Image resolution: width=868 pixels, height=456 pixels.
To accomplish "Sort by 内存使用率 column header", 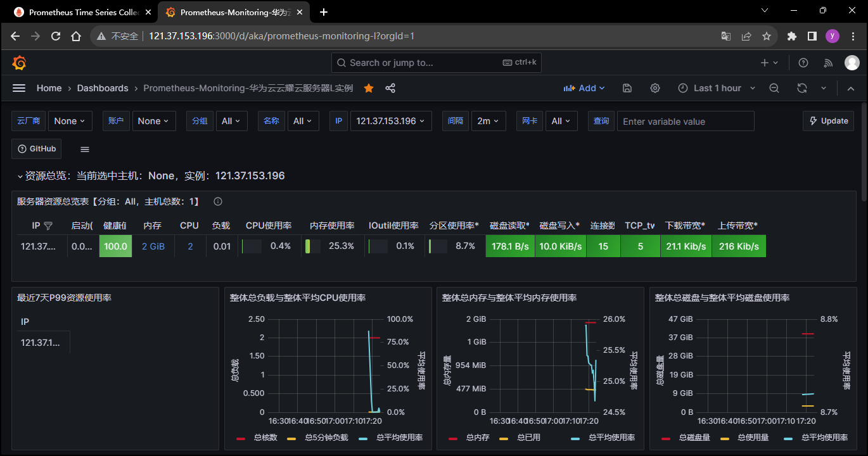I will pos(331,225).
